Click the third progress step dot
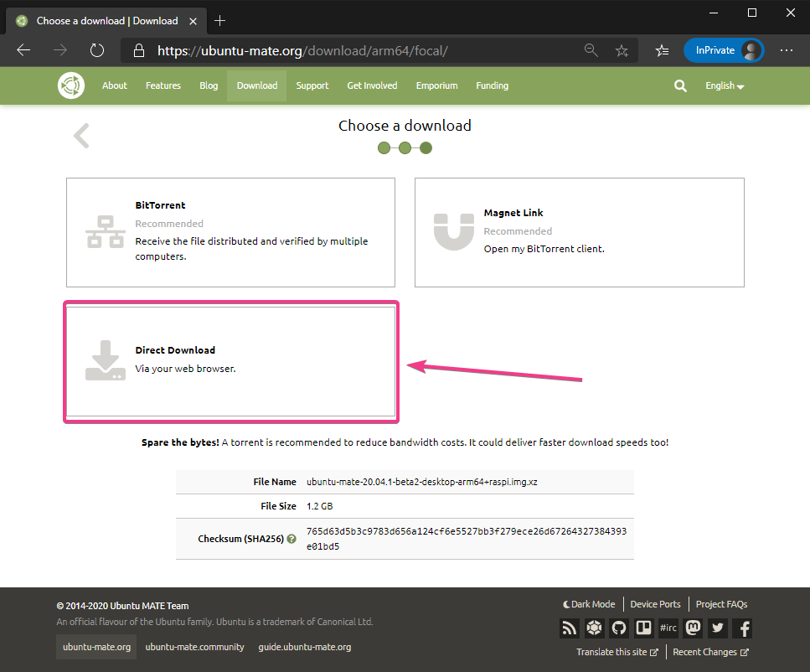 click(x=426, y=148)
